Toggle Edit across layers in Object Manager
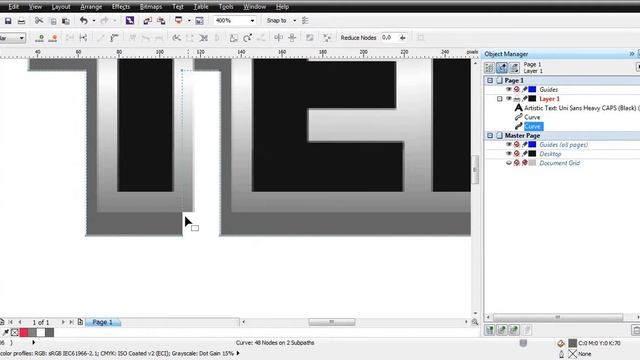The height and width of the screenshot is (360, 640). coord(502,68)
